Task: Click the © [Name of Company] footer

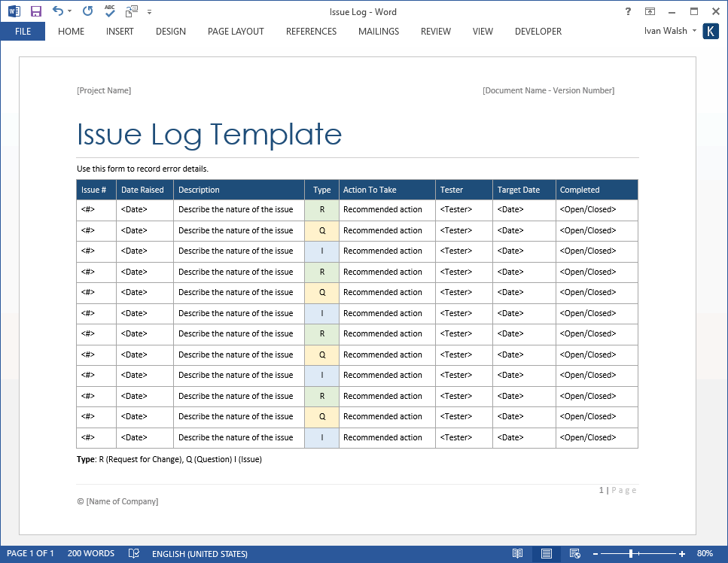Action: tap(117, 501)
